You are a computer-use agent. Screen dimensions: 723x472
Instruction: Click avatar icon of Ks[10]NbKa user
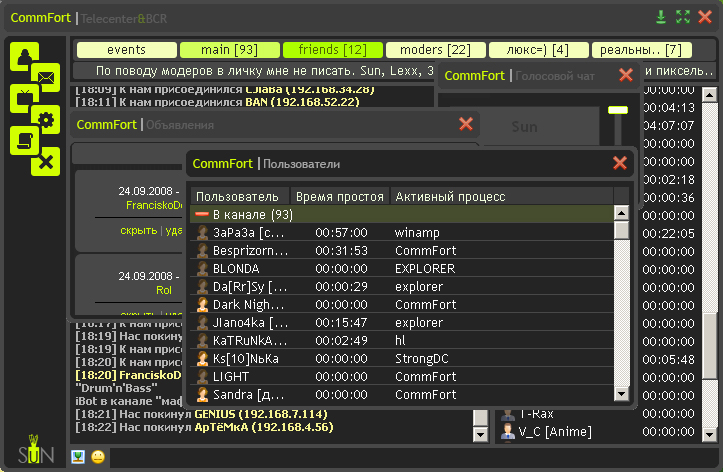[x=202, y=358]
